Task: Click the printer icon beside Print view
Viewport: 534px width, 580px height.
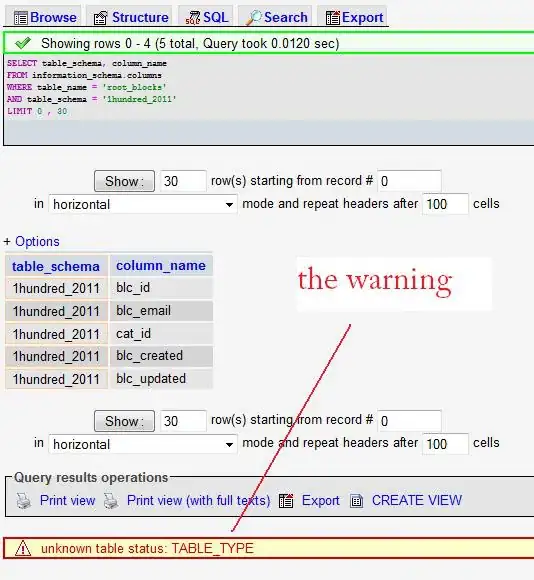Action: pyautogui.click(x=24, y=501)
